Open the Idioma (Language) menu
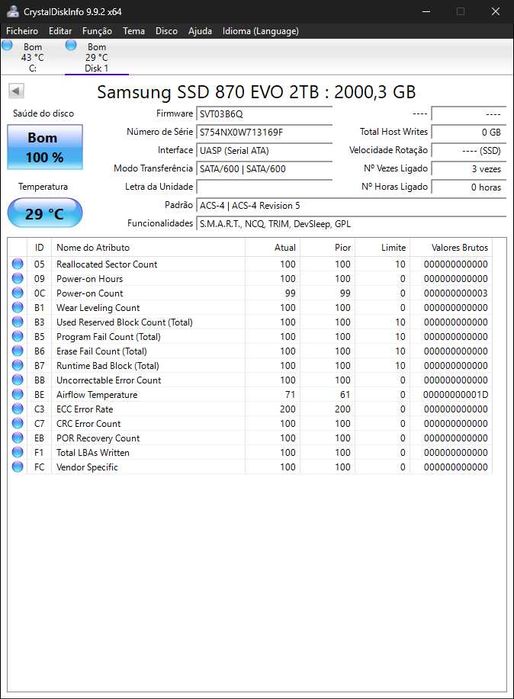The image size is (514, 699). (260, 31)
